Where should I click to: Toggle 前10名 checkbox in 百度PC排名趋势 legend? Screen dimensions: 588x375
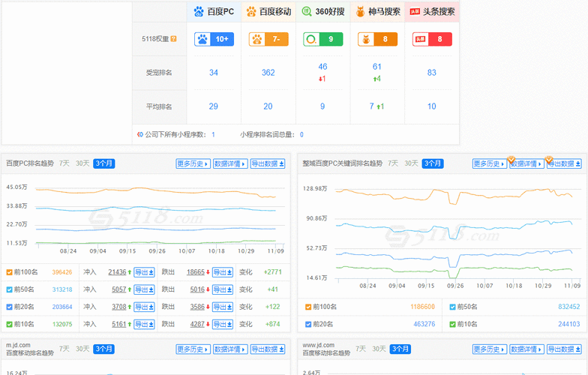click(9, 324)
